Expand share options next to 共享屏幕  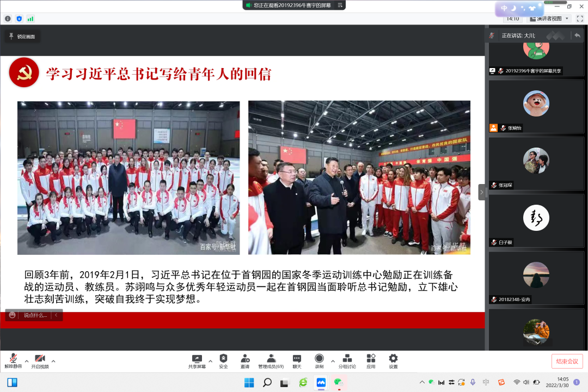[210, 362]
